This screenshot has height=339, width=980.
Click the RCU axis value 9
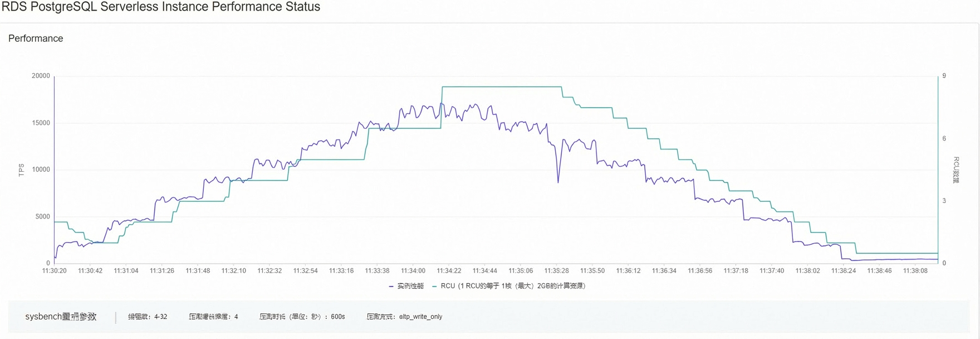[944, 76]
